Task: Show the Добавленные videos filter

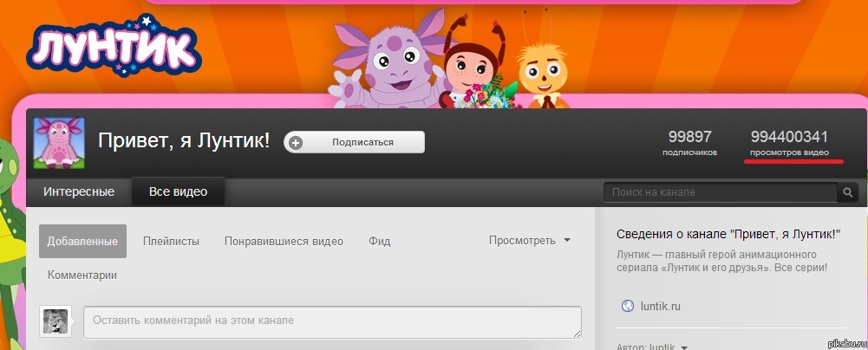Action: (82, 241)
